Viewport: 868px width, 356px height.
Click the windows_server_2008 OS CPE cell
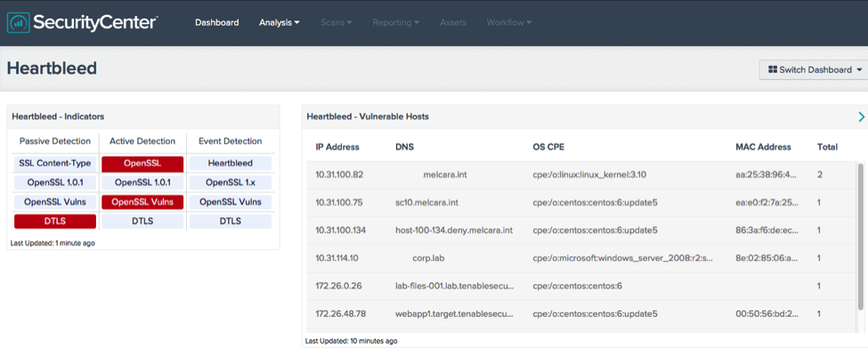click(623, 258)
